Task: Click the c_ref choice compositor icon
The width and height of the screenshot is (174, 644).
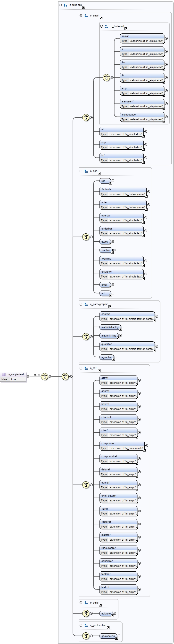Action: coord(86,485)
